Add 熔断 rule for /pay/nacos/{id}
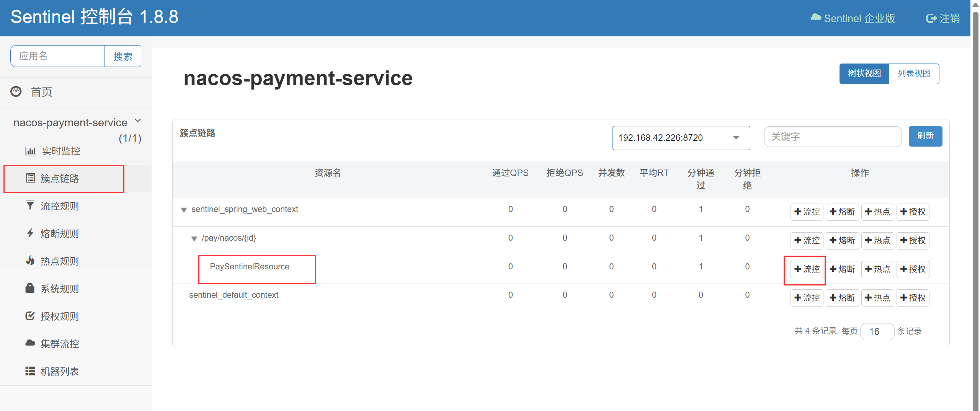This screenshot has height=411, width=980. pos(842,240)
